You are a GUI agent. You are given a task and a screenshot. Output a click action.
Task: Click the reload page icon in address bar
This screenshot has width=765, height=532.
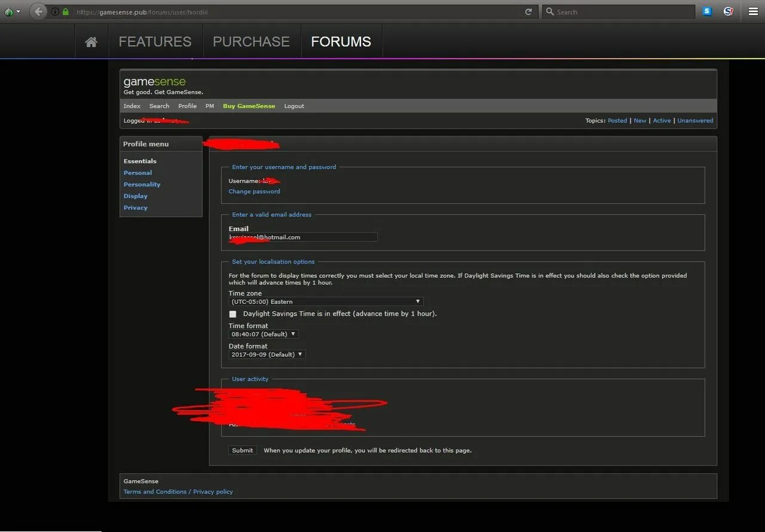coord(528,12)
